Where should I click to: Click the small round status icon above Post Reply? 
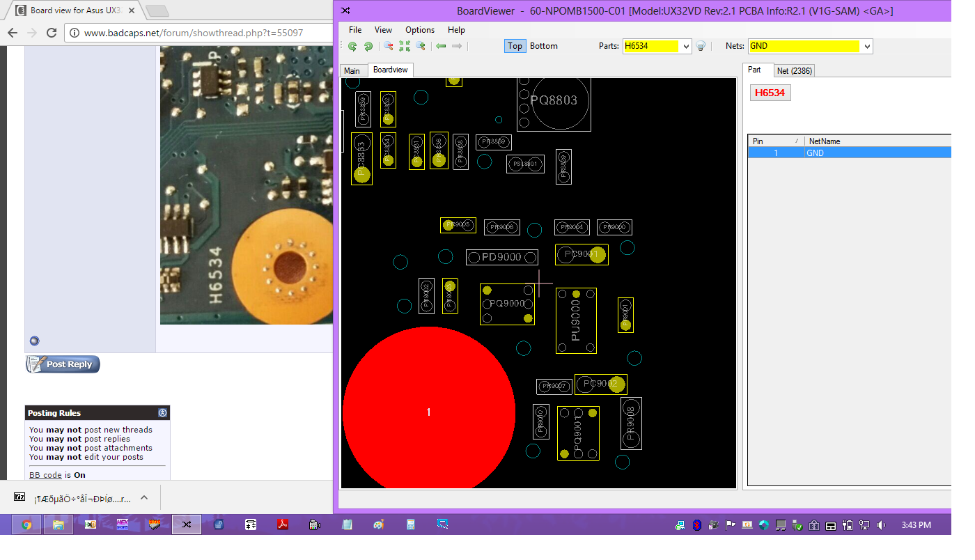34,341
